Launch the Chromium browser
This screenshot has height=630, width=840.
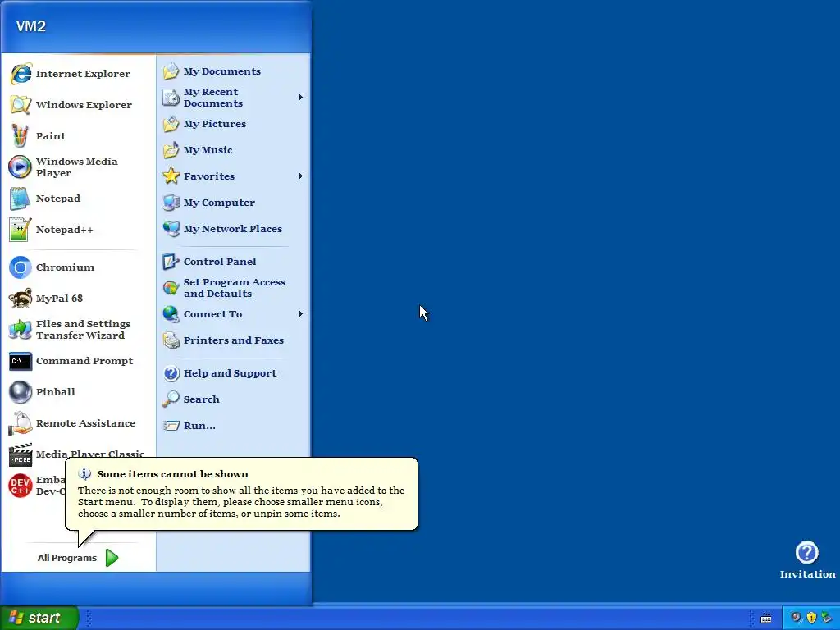point(78,267)
